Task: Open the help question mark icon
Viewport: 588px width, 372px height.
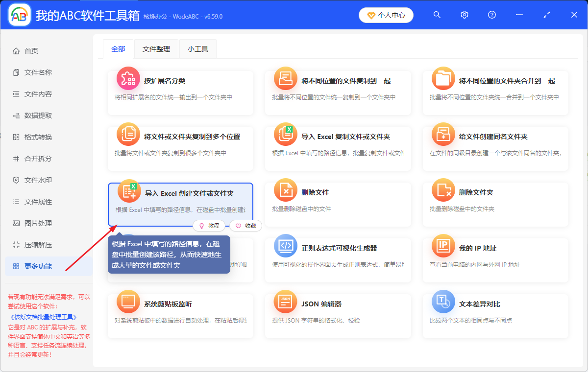Action: pos(491,15)
